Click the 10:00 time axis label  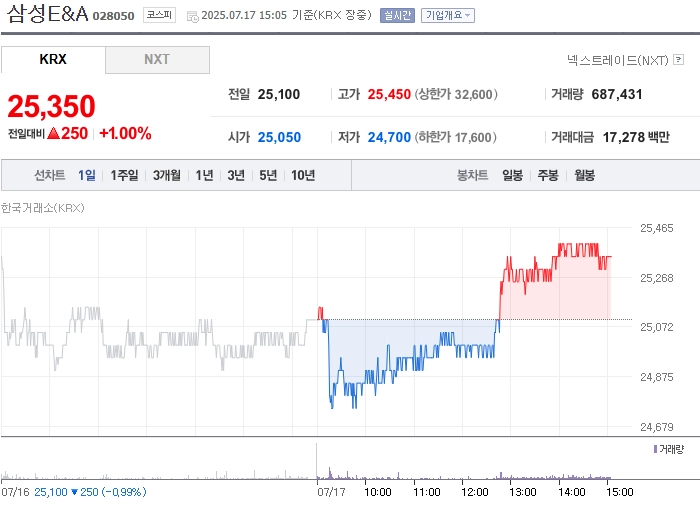pyautogui.click(x=378, y=492)
